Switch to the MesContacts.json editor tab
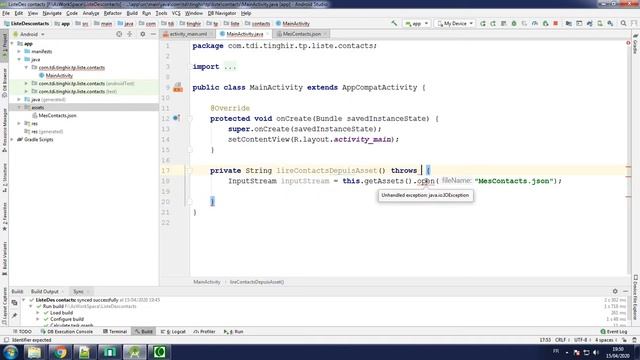This screenshot has width=640, height=360. coord(302,34)
